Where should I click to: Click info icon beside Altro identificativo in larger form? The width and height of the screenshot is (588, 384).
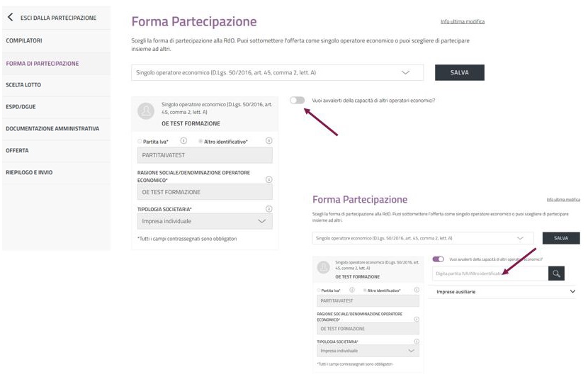pos(268,141)
